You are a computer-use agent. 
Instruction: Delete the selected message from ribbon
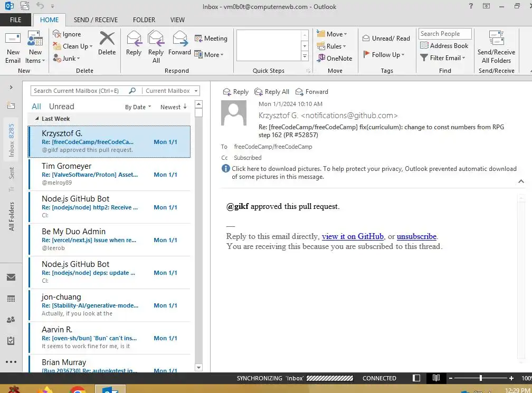pos(107,43)
